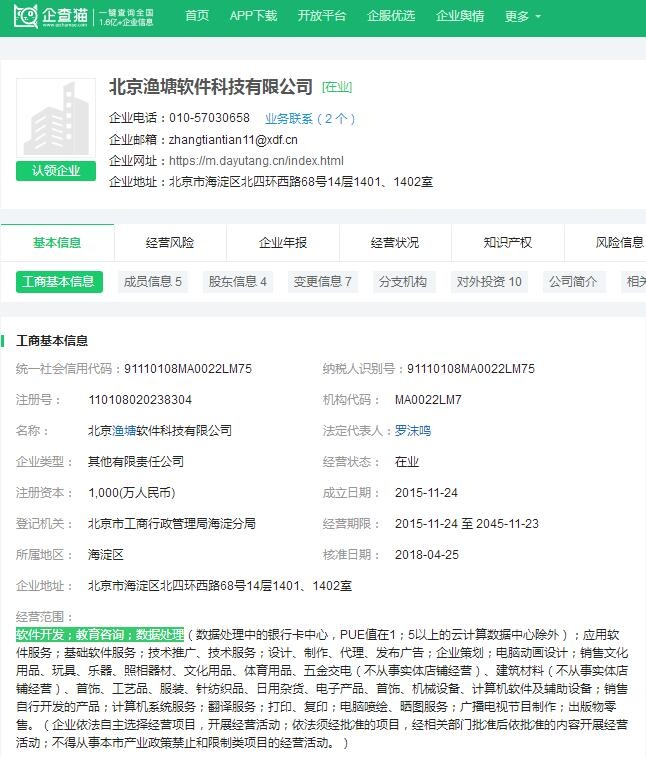The width and height of the screenshot is (646, 757).
Task: Click the email zhangtiantian11@xdf.cn
Action: pyautogui.click(x=233, y=140)
